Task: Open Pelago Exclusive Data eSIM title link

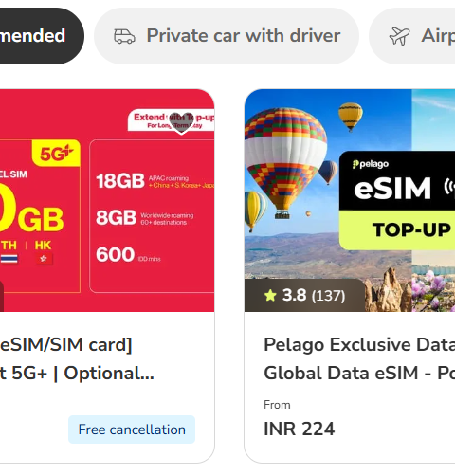Action: 359,358
